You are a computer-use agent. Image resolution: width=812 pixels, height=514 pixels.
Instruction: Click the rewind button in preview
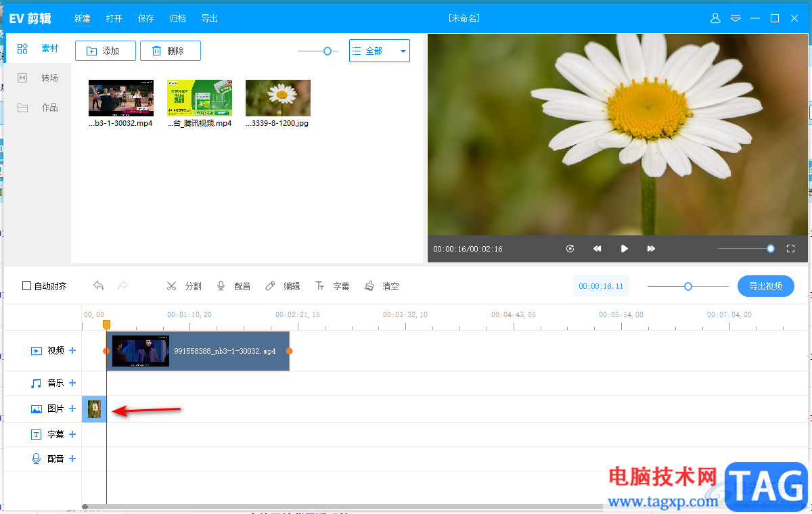pos(597,249)
